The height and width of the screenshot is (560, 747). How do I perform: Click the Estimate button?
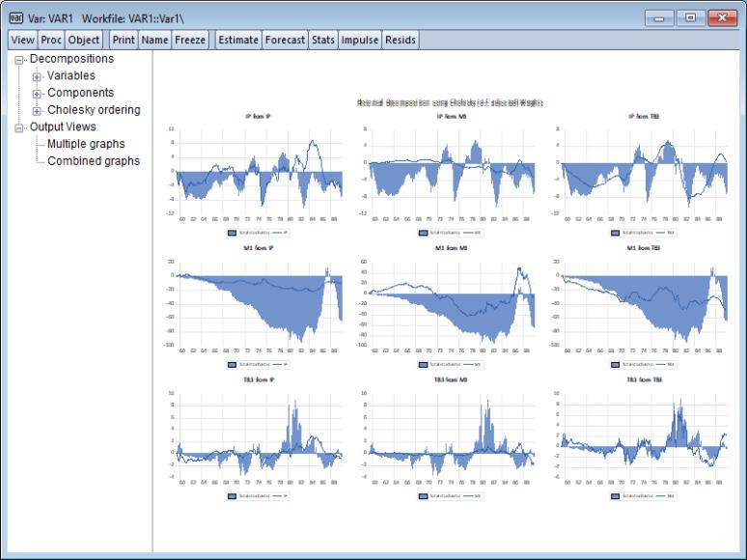[239, 41]
